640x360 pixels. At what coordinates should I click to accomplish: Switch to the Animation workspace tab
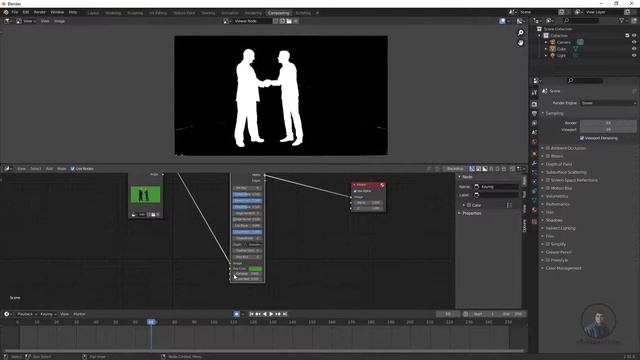[x=229, y=13]
